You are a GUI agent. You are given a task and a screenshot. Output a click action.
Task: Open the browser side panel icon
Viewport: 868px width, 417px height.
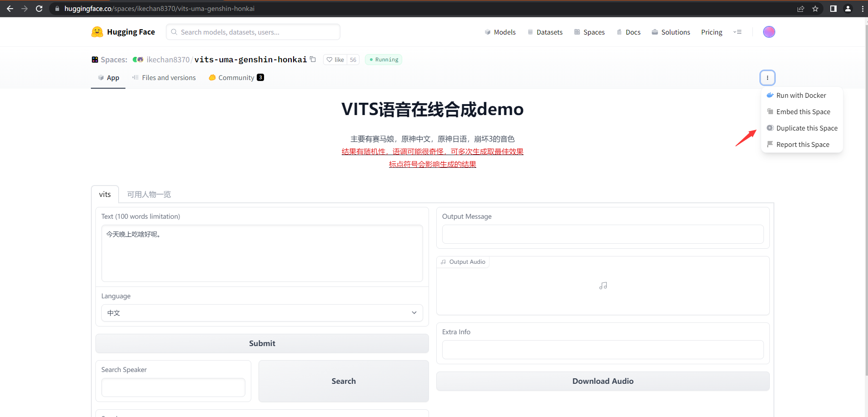point(833,9)
